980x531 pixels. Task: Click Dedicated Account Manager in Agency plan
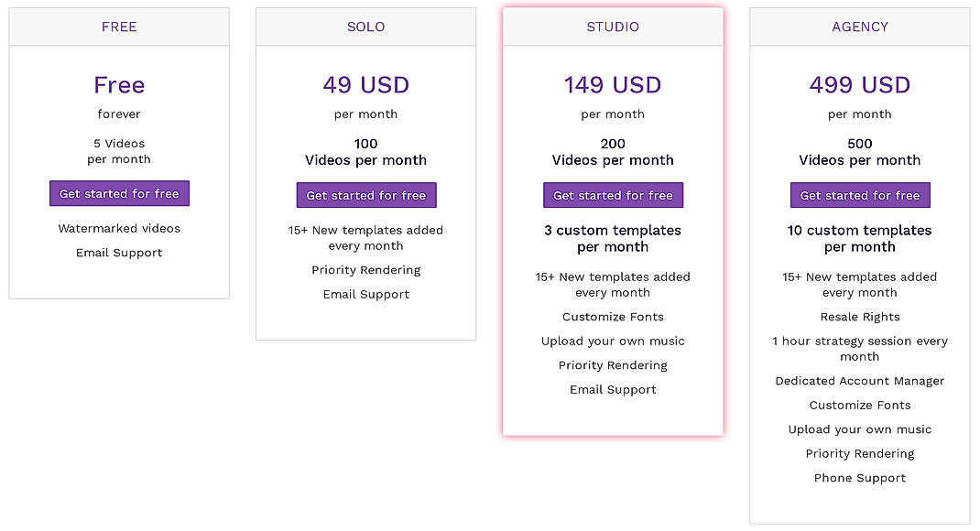859,380
